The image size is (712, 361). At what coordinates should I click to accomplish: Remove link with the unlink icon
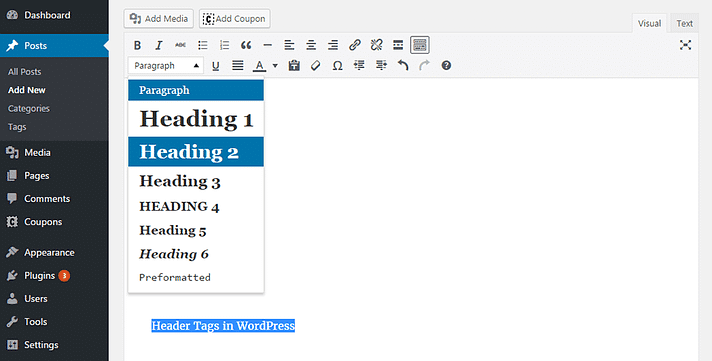click(376, 45)
